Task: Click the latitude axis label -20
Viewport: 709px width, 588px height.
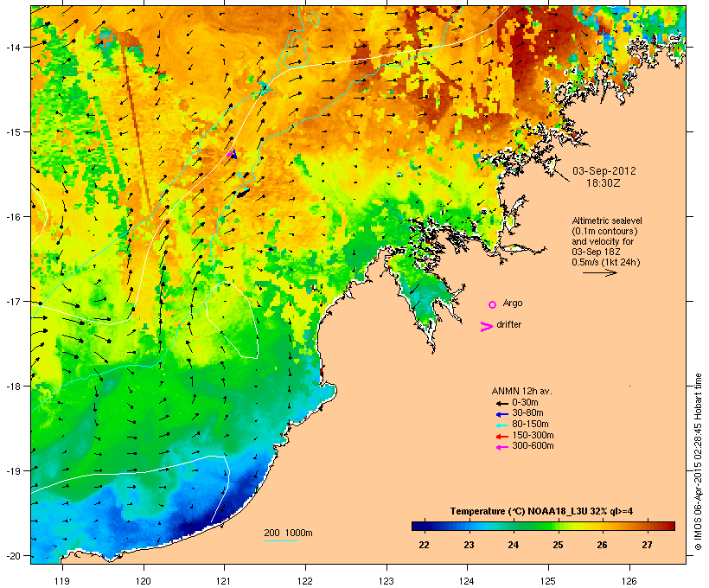Action: (12, 556)
